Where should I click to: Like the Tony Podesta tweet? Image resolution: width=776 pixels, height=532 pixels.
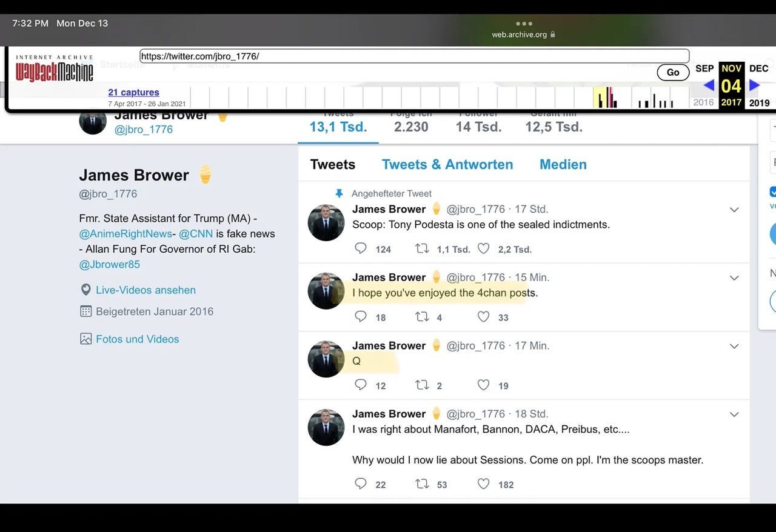pos(483,248)
